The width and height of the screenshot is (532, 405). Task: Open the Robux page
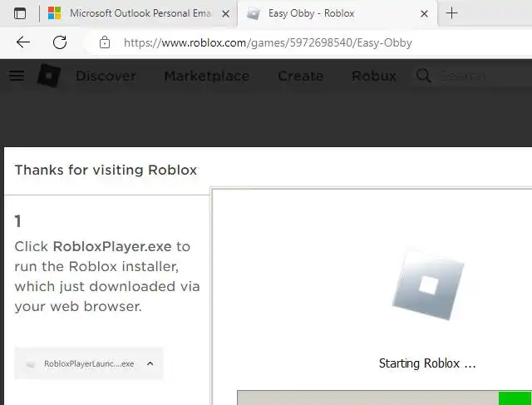[x=374, y=76]
